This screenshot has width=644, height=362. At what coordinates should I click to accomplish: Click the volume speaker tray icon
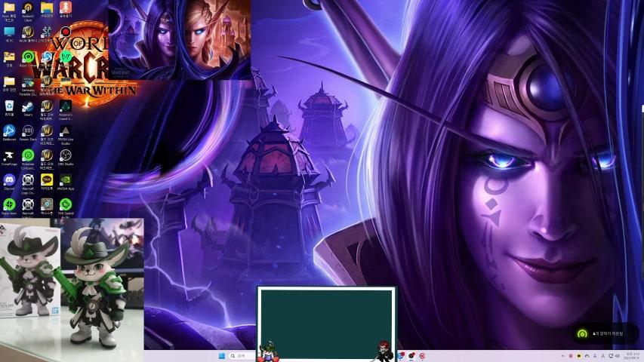618,356
